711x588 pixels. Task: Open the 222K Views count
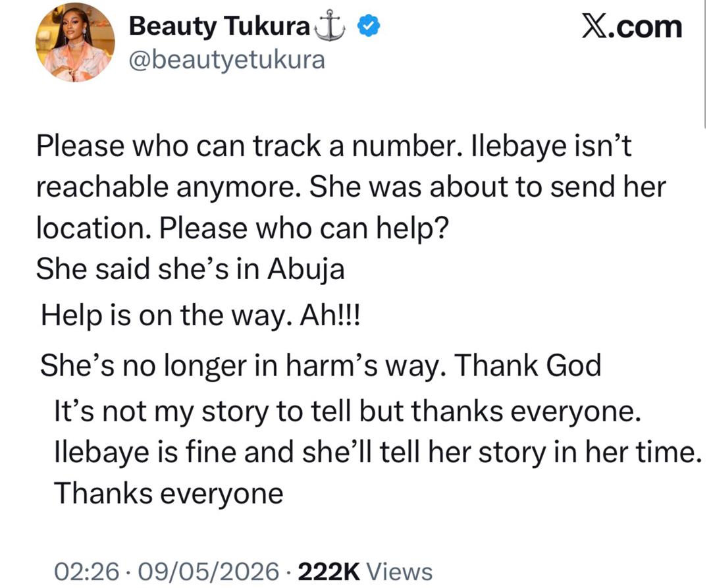[365, 572]
